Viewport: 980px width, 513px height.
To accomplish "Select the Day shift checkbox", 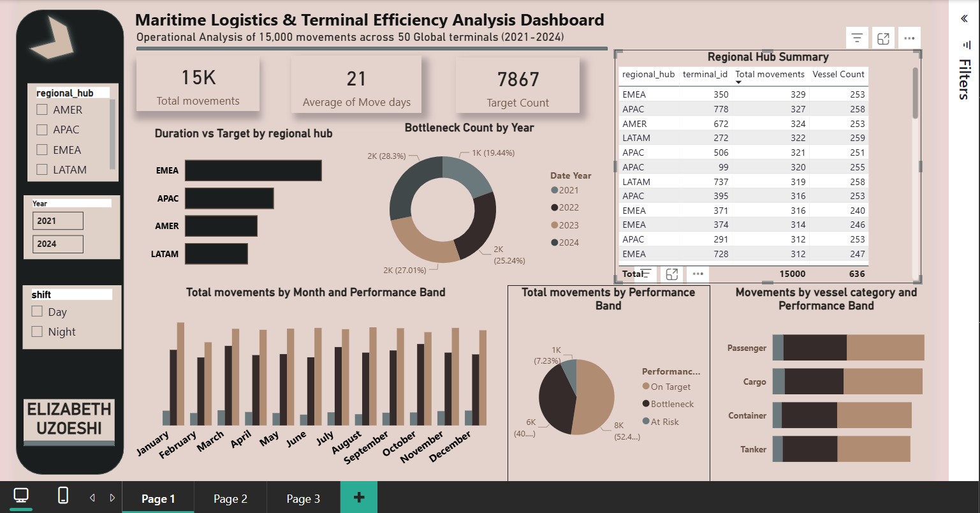I will 37,312.
